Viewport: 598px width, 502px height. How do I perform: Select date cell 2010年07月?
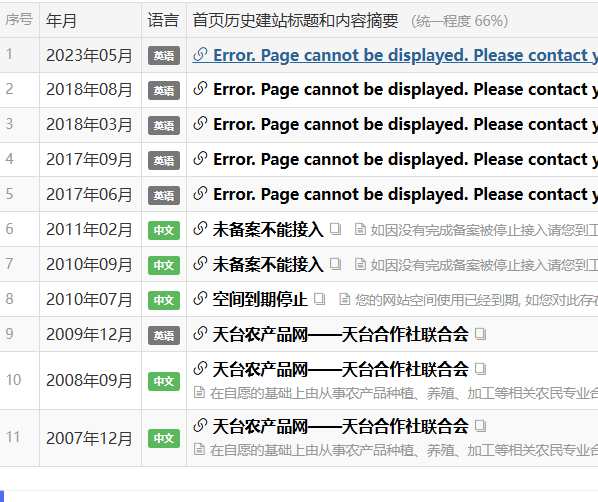click(89, 300)
